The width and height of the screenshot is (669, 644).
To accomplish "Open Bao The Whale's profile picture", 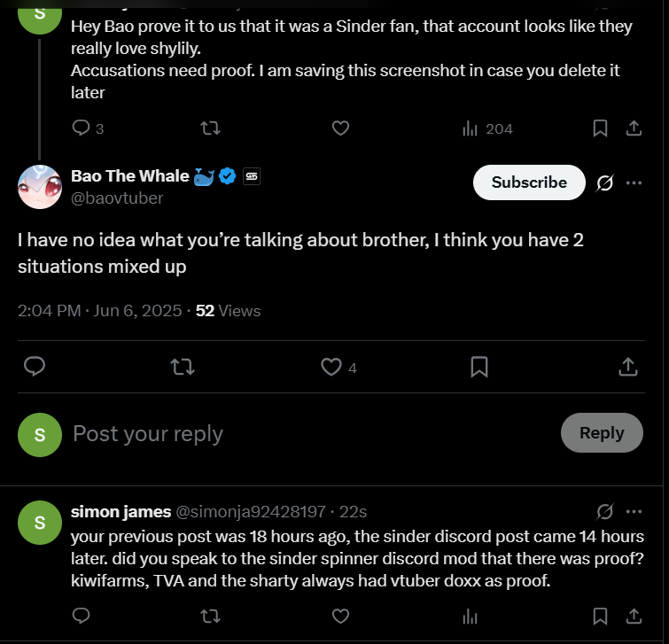I will pyautogui.click(x=40, y=186).
